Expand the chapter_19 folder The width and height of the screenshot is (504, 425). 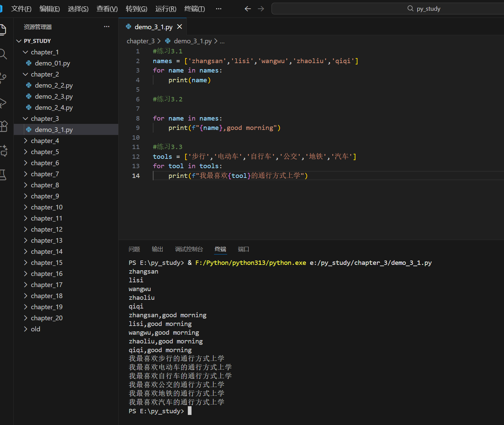tap(66, 307)
